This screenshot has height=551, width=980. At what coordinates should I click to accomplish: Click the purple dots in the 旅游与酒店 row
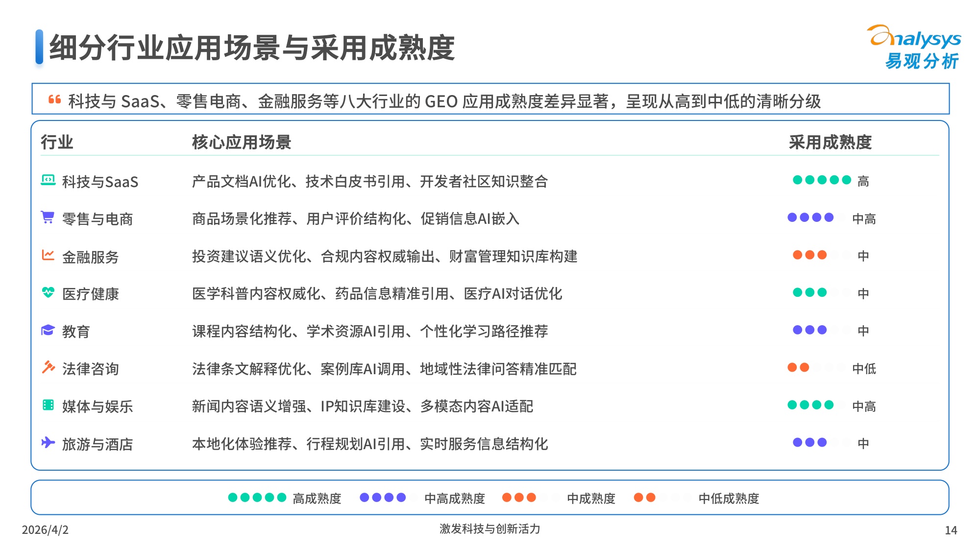pyautogui.click(x=809, y=443)
